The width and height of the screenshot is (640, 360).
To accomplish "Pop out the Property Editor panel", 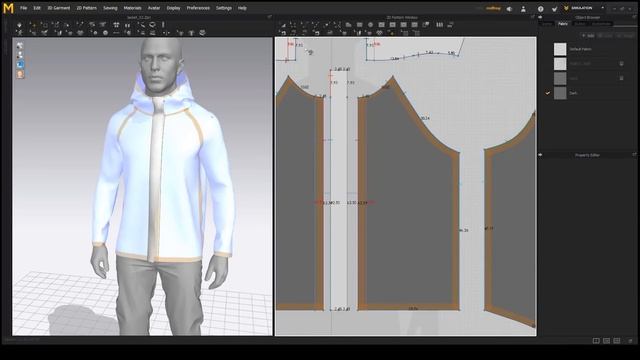I will click(x=634, y=155).
